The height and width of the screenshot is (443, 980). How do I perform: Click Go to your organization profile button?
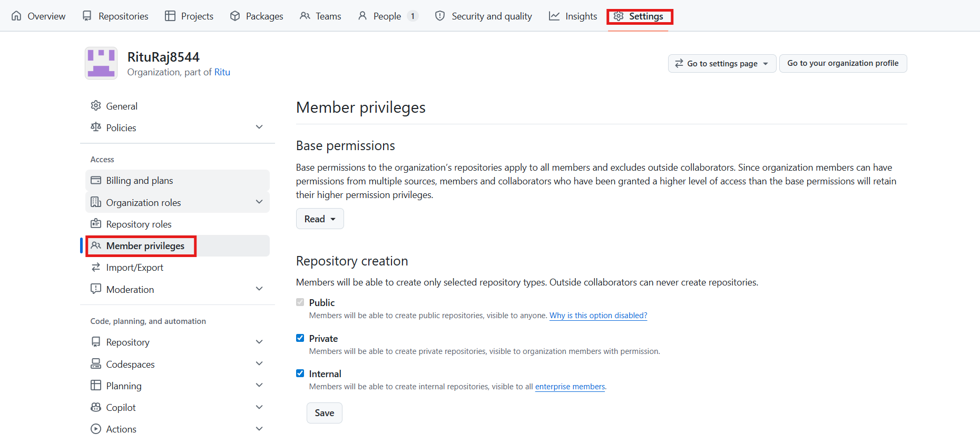(843, 63)
